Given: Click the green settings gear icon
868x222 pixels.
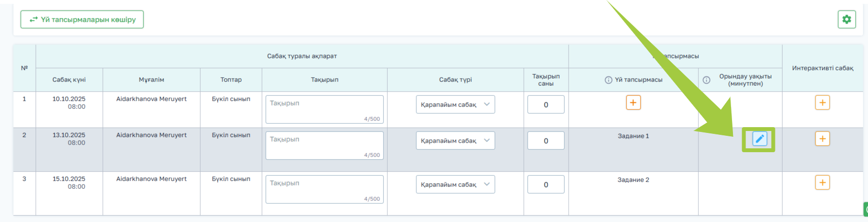Looking at the screenshot, I should pyautogui.click(x=846, y=19).
